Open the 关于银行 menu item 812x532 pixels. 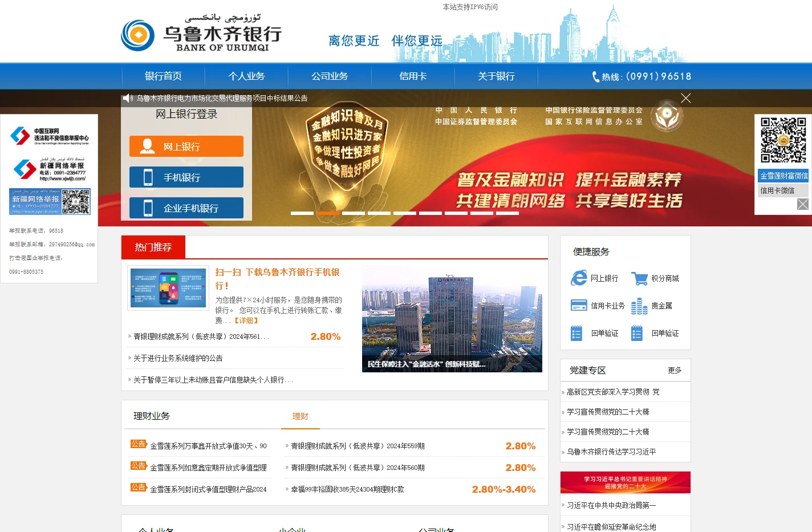pyautogui.click(x=496, y=76)
